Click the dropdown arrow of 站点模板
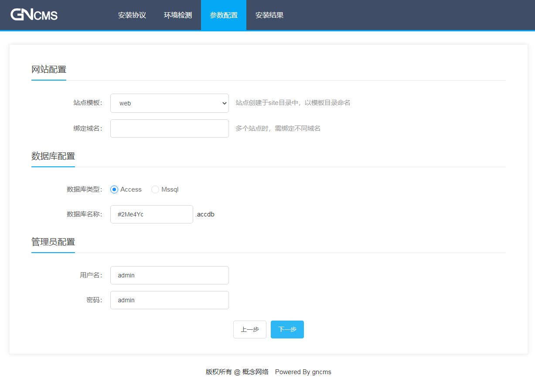The width and height of the screenshot is (535, 392). [x=225, y=103]
